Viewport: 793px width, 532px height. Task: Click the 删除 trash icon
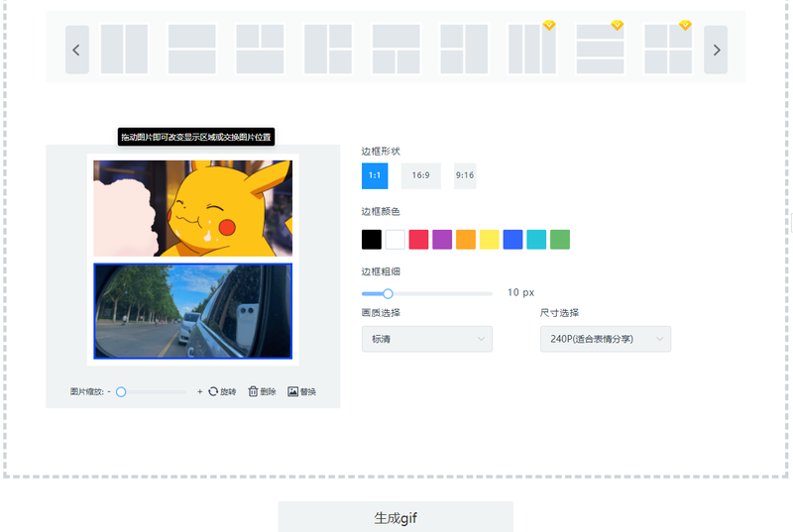pos(253,391)
